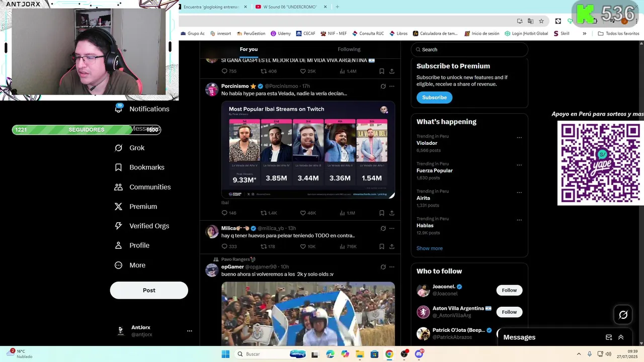Follow Aston Villa Argentina
644x362 pixels.
509,312
